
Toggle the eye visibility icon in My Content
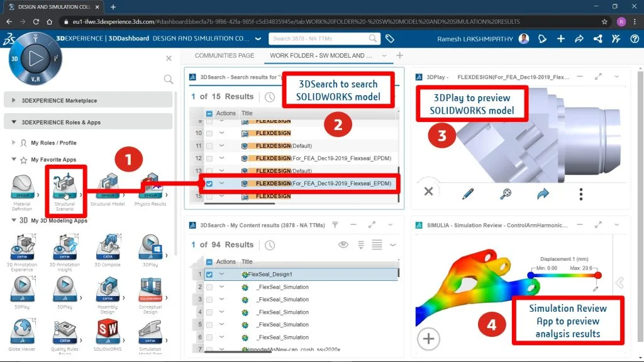click(343, 244)
